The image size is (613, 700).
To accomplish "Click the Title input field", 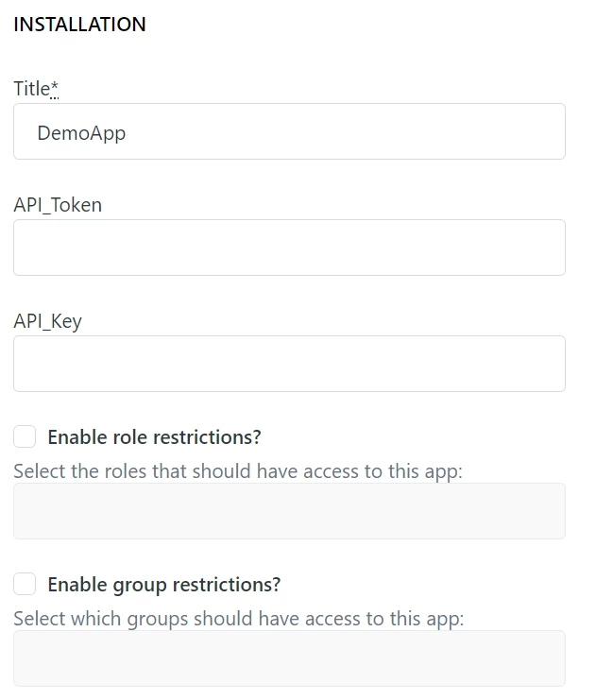I will (289, 132).
